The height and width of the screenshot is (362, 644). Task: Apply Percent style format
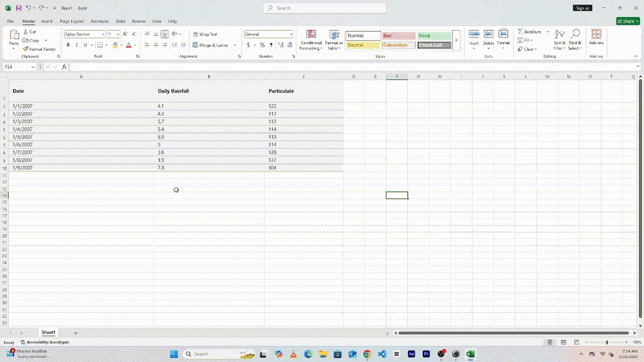click(262, 45)
